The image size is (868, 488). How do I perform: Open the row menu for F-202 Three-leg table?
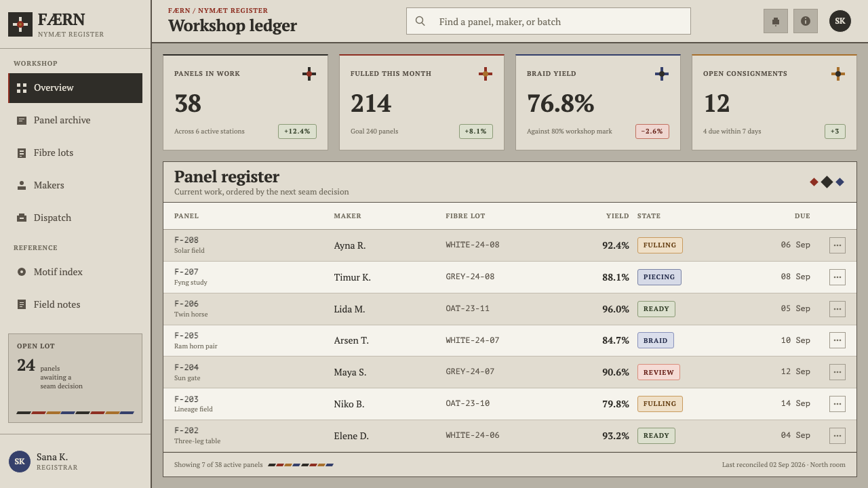[x=837, y=436]
